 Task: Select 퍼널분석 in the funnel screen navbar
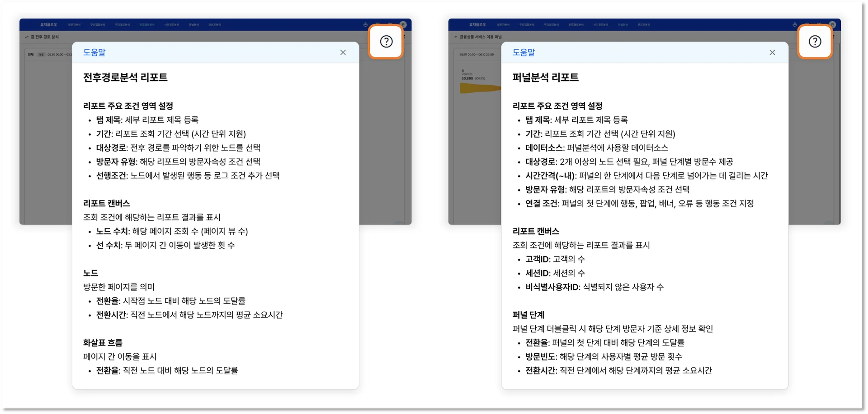623,25
